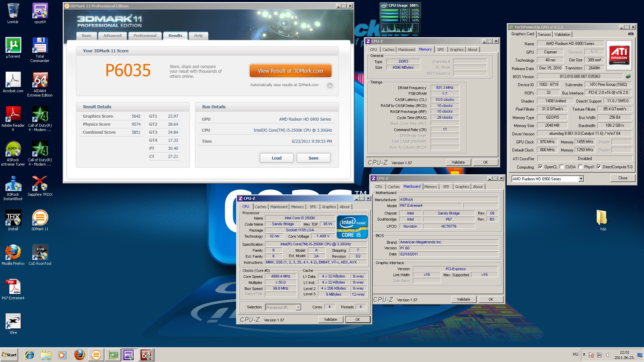Enable automatically view results checkbox

(x=330, y=85)
